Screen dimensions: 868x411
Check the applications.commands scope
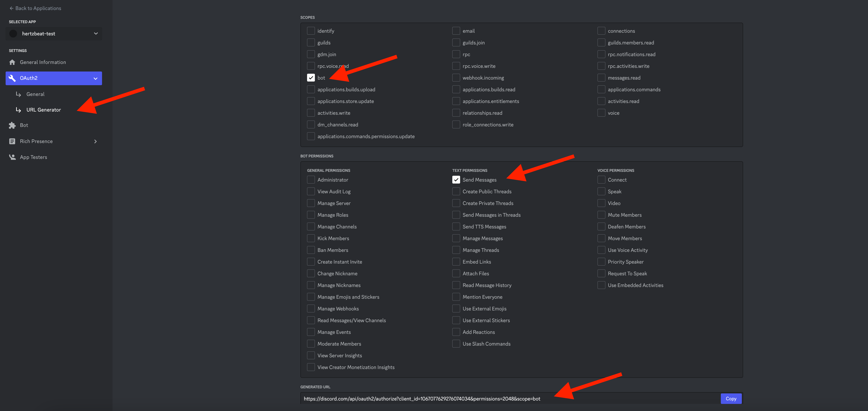[601, 90]
